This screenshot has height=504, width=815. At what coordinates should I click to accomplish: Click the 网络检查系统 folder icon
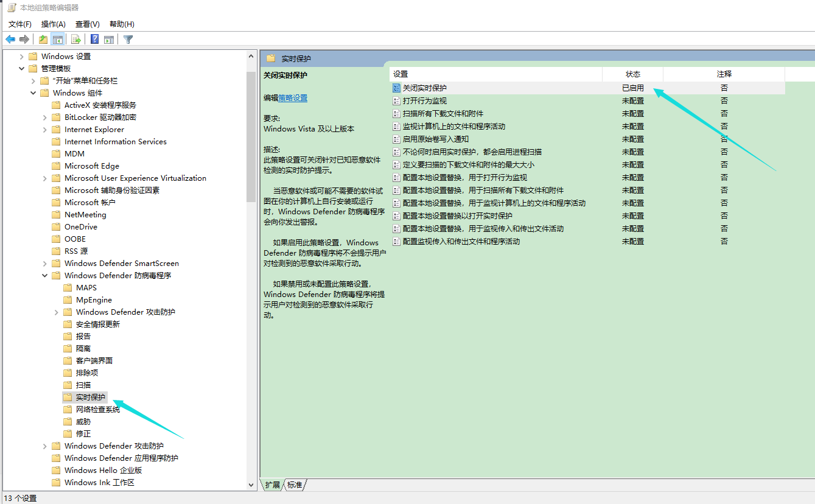point(68,410)
